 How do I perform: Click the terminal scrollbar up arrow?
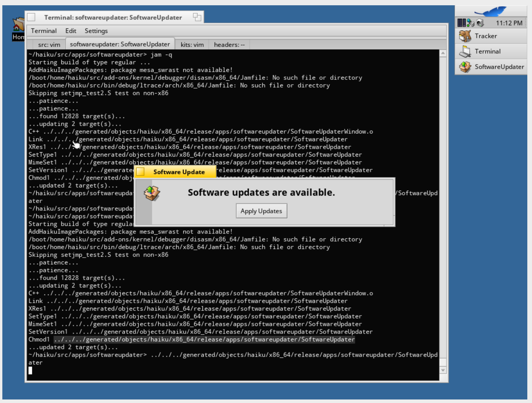443,53
